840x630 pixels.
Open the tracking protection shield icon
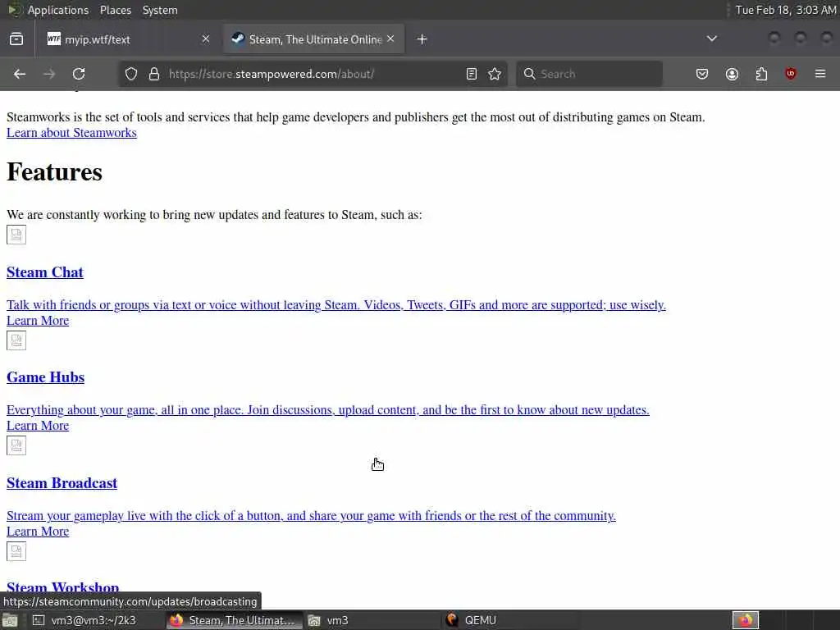[131, 74]
